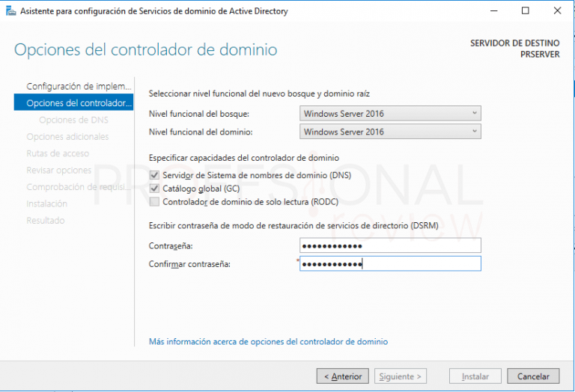575x392 pixels.
Task: Click the 'SERVIDOR DE DESTINO' label
Action: [515, 43]
